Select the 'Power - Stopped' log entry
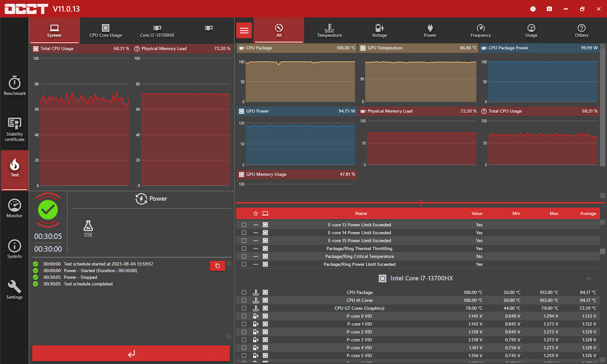Screen dimensions: 607x364 click(x=80, y=277)
